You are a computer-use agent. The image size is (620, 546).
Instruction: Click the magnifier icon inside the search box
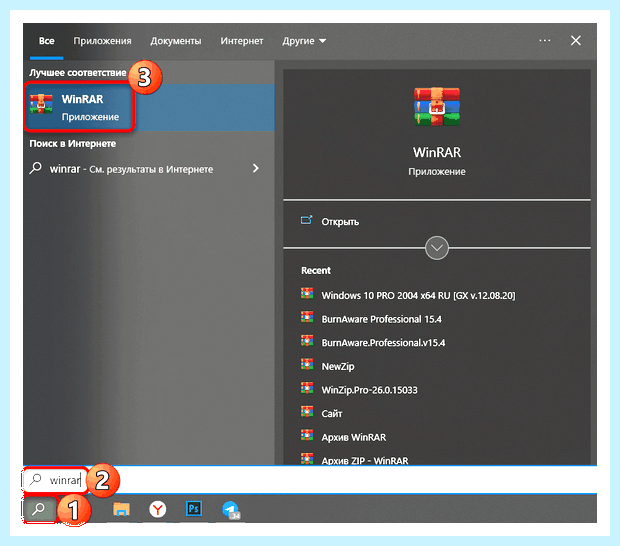36,479
